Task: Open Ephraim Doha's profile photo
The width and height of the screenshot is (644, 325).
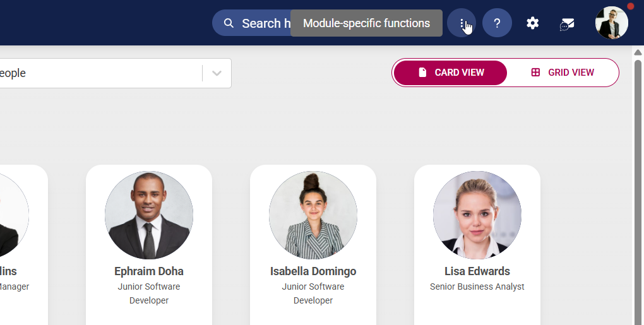Action: click(x=149, y=215)
